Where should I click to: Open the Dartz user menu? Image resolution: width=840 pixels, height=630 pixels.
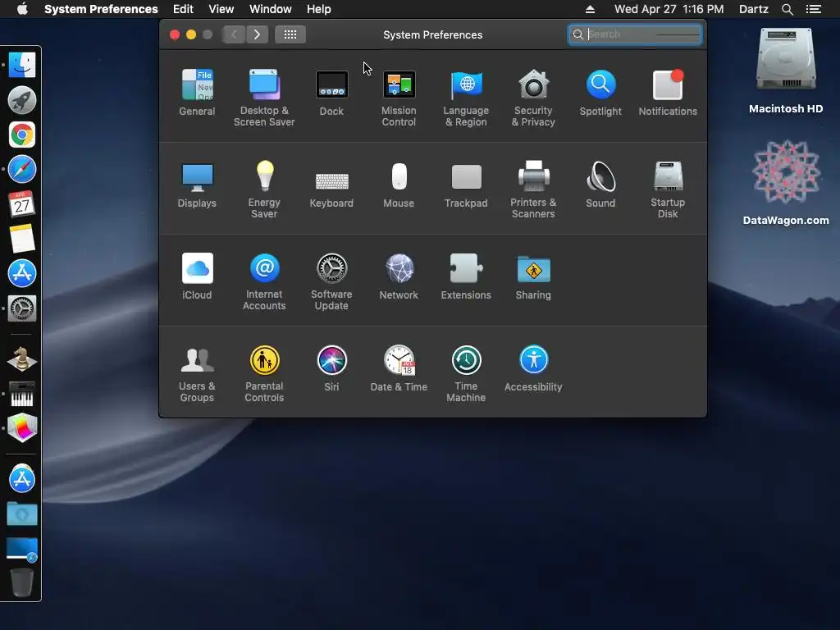(x=754, y=9)
